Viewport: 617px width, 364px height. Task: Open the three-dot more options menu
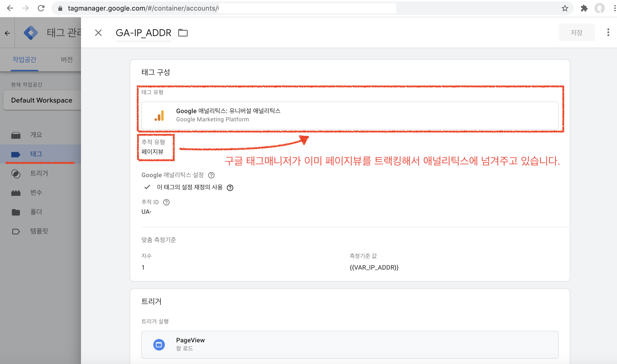pyautogui.click(x=608, y=32)
